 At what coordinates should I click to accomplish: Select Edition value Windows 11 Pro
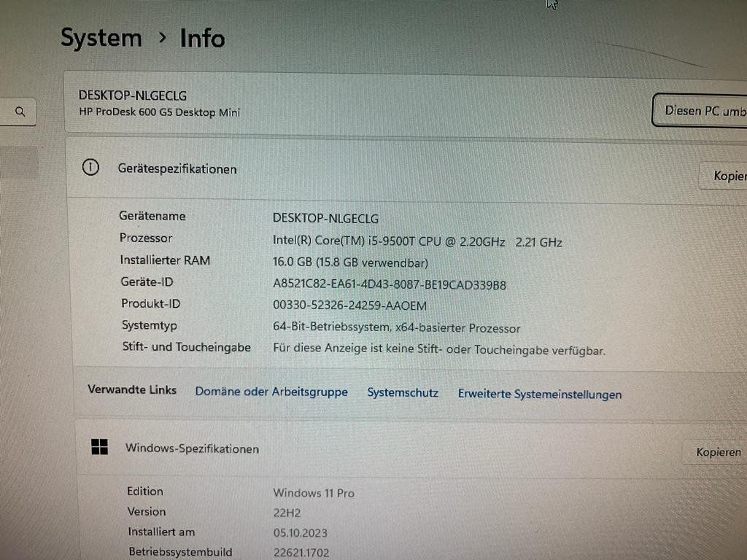[x=314, y=493]
